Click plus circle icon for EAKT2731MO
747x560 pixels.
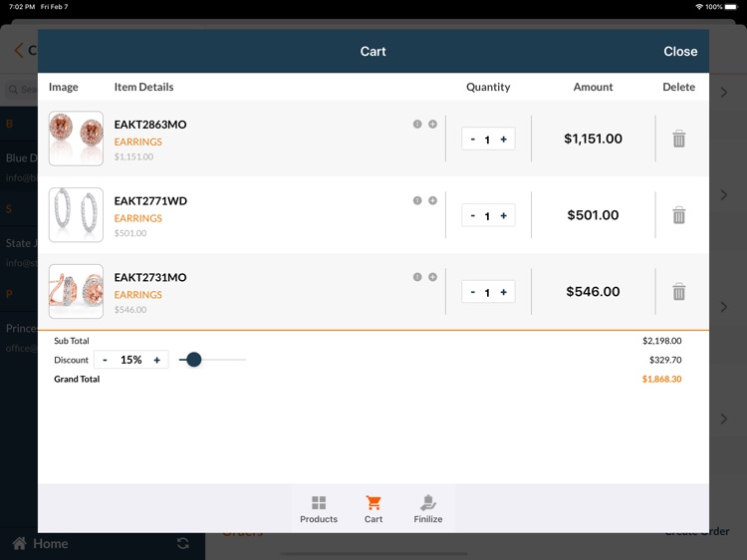coord(432,277)
